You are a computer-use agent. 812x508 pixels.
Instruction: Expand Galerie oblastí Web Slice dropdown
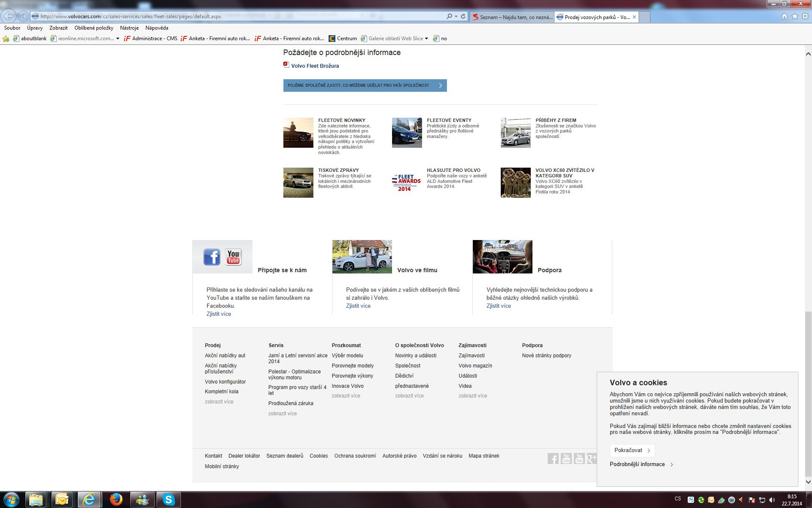[x=426, y=39]
